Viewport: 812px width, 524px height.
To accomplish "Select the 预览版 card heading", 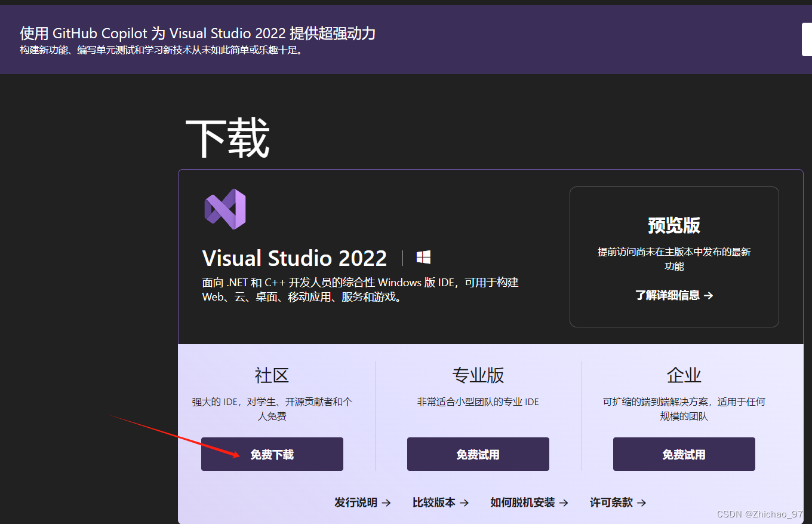I will [x=674, y=225].
